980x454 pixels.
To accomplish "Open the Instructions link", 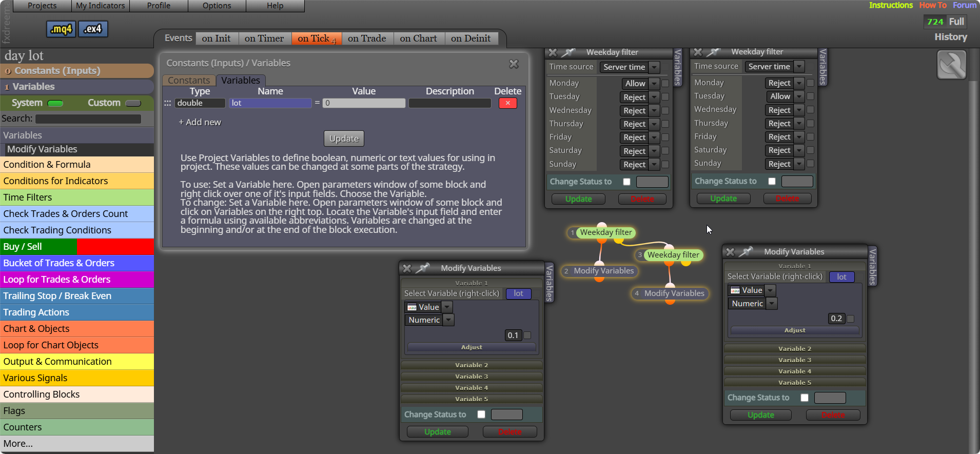I will point(891,5).
